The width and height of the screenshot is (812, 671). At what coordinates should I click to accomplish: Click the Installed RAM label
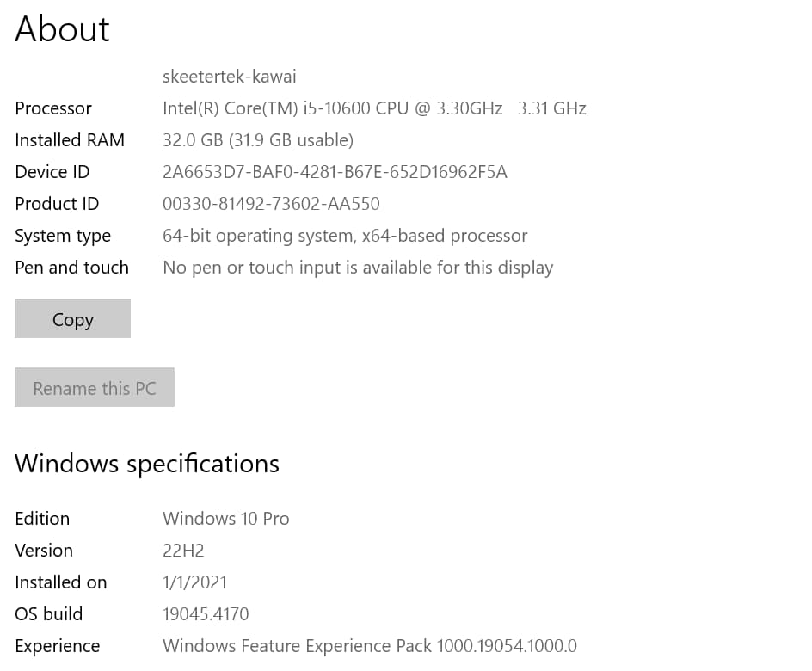click(69, 139)
